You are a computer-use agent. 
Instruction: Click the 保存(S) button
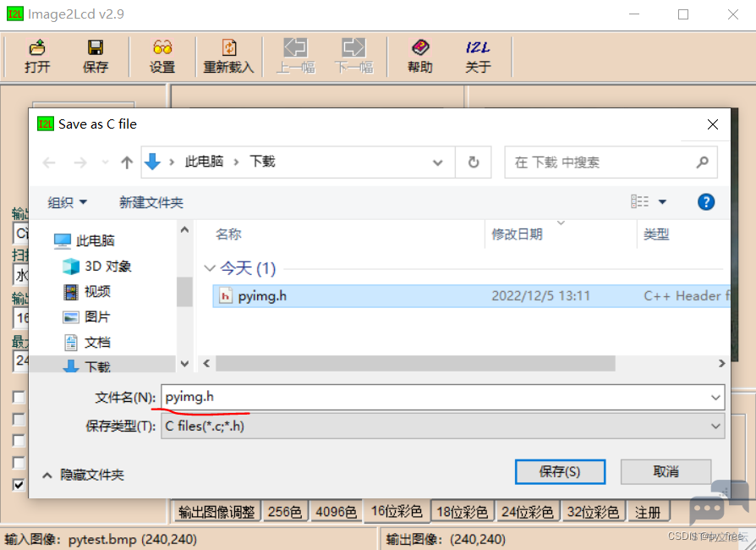[x=560, y=471]
